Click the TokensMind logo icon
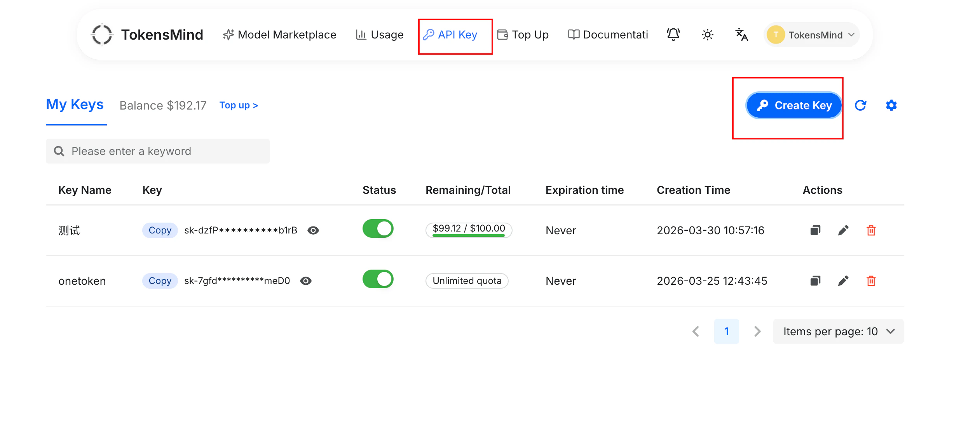Image resolution: width=980 pixels, height=432 pixels. coord(102,35)
